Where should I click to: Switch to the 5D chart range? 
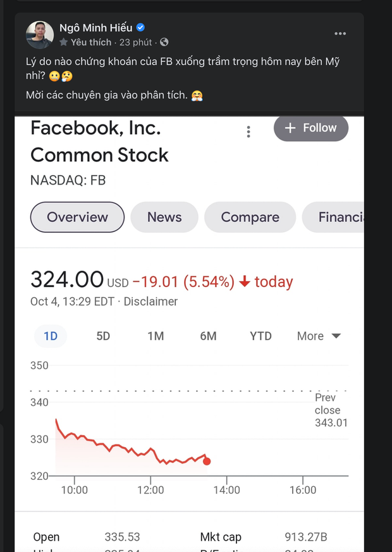point(103,336)
